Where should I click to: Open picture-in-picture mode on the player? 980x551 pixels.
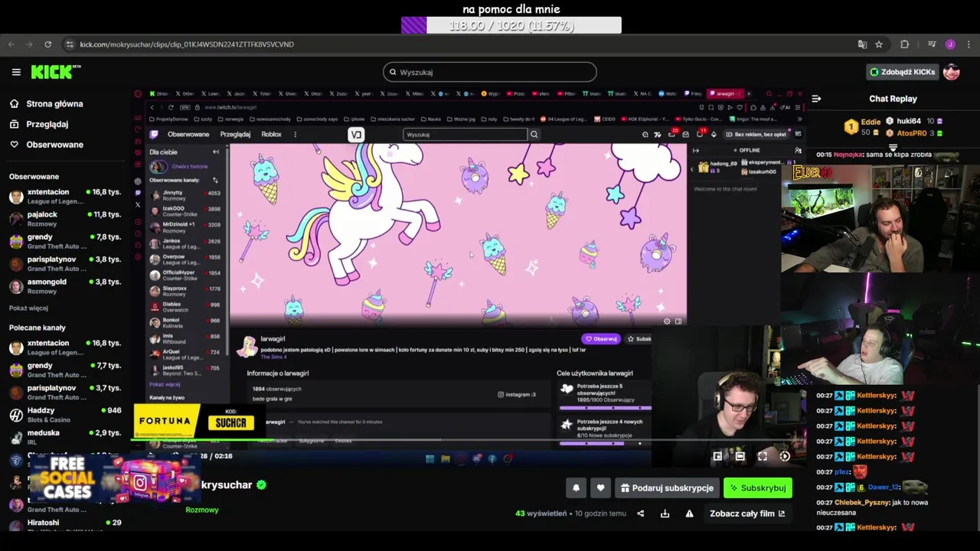(717, 456)
